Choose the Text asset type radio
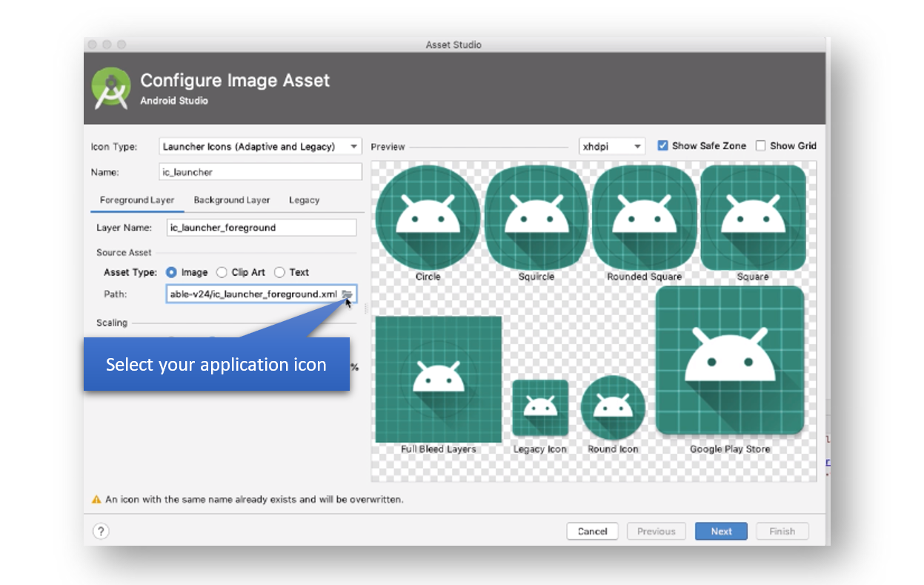The height and width of the screenshot is (585, 924). coord(279,273)
